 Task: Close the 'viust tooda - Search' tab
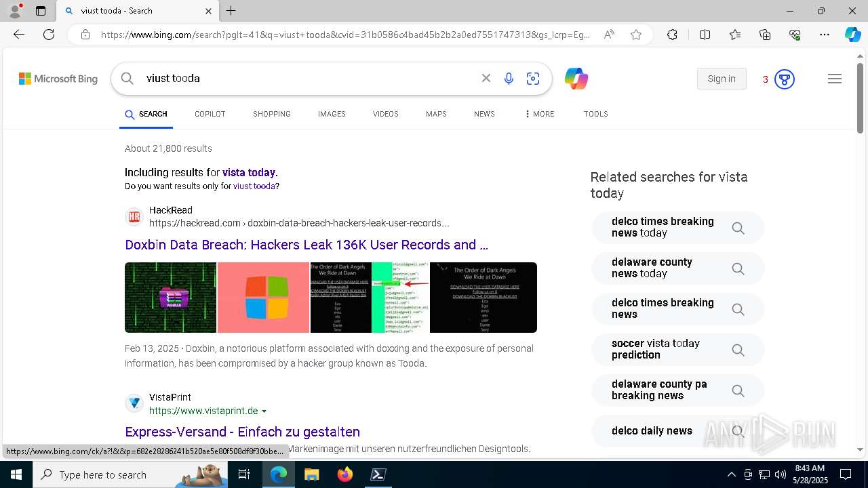pos(208,11)
